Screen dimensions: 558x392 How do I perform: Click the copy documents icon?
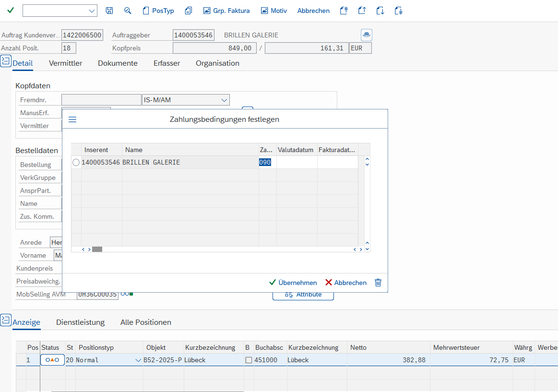[x=188, y=11]
